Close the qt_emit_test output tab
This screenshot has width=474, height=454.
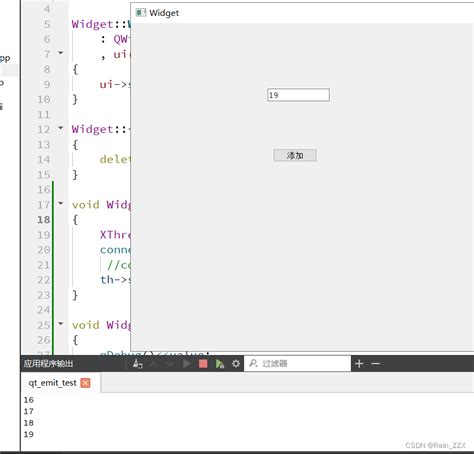pyautogui.click(x=85, y=383)
